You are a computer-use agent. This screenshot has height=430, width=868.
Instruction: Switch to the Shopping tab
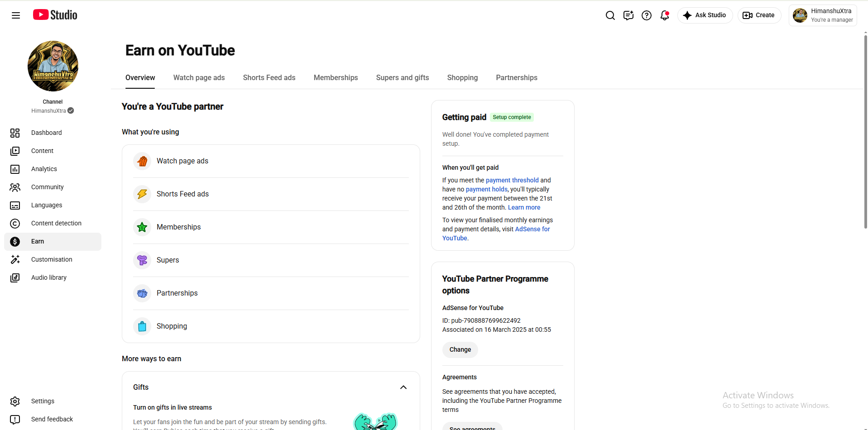(x=462, y=78)
